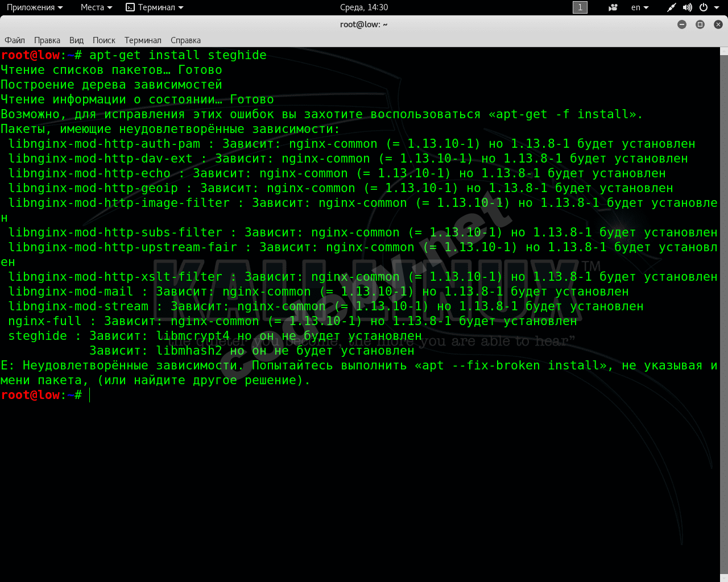Click package name libnginx-mod-http-upstream-fair
728x582 pixels.
coord(122,247)
